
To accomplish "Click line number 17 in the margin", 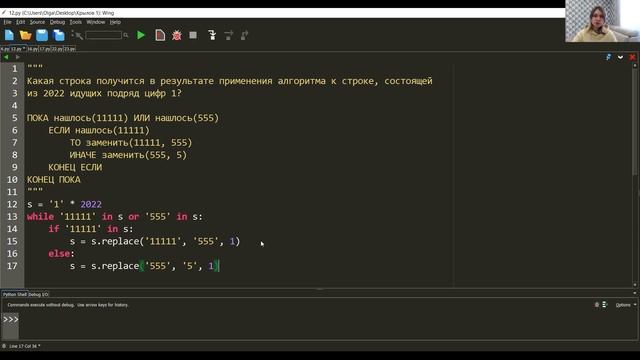I will coord(12,266).
